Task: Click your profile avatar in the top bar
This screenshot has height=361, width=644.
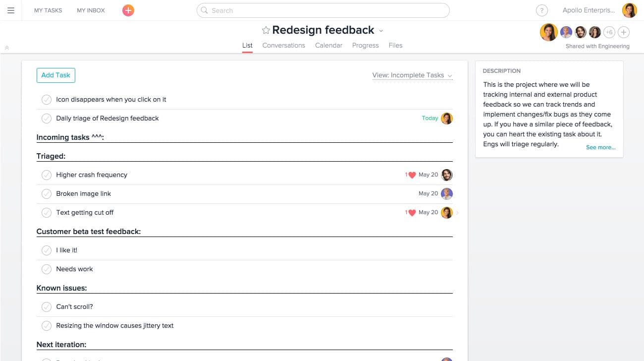Action: tap(629, 10)
